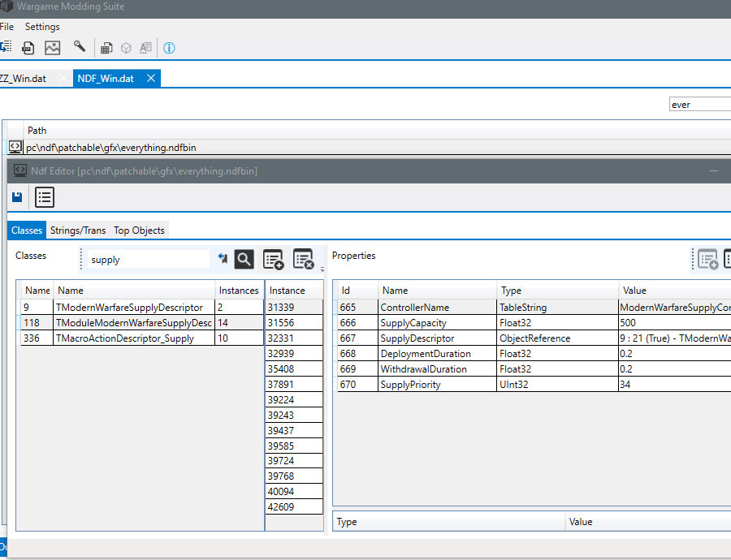Sort files by the Path column header
The height and width of the screenshot is (560, 731).
(37, 131)
